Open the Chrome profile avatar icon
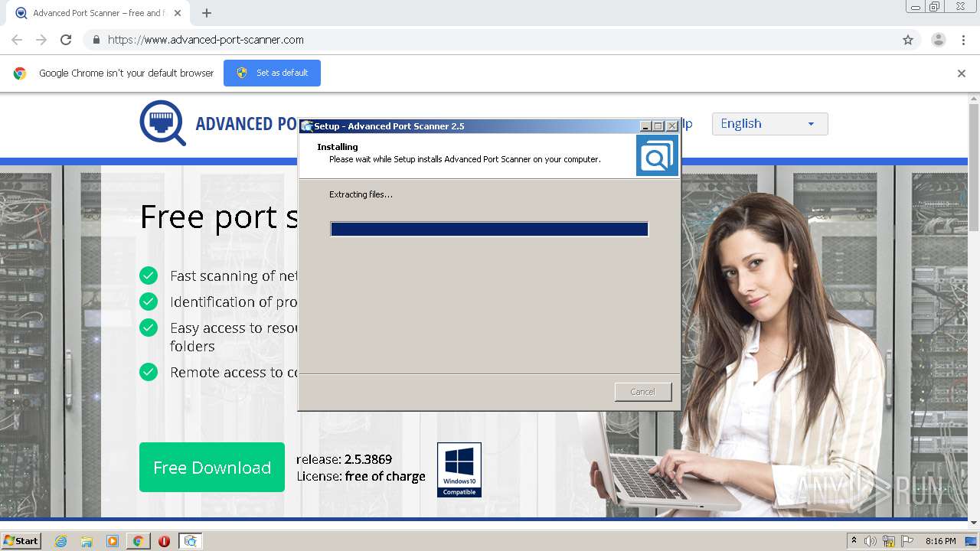Screen dimensions: 980x551 tap(938, 40)
